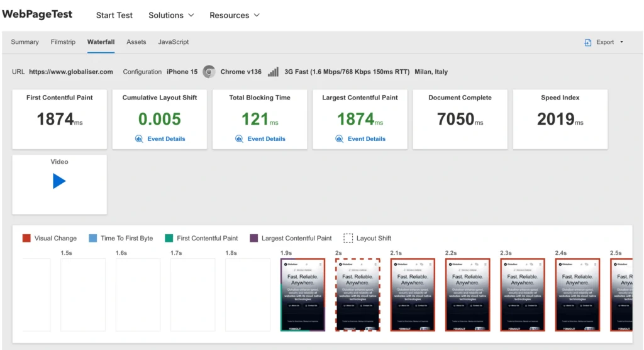This screenshot has width=644, height=350.
Task: Expand the Solutions dropdown menu
Action: pyautogui.click(x=171, y=15)
